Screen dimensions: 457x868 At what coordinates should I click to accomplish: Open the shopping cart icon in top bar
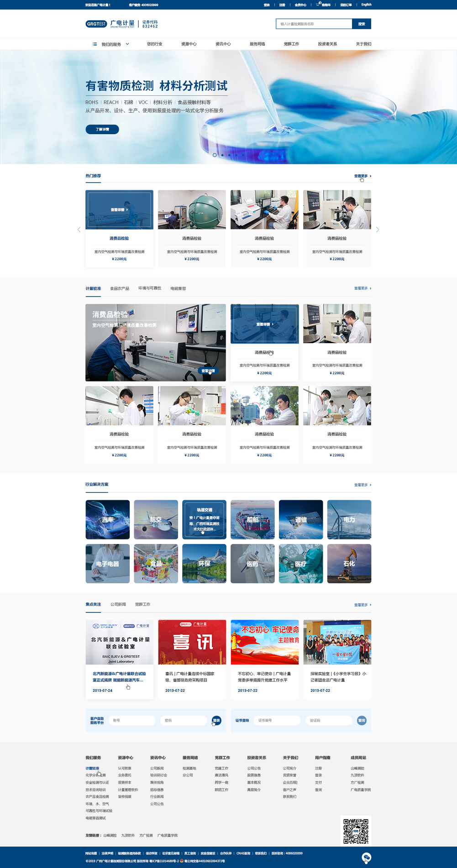(x=318, y=5)
